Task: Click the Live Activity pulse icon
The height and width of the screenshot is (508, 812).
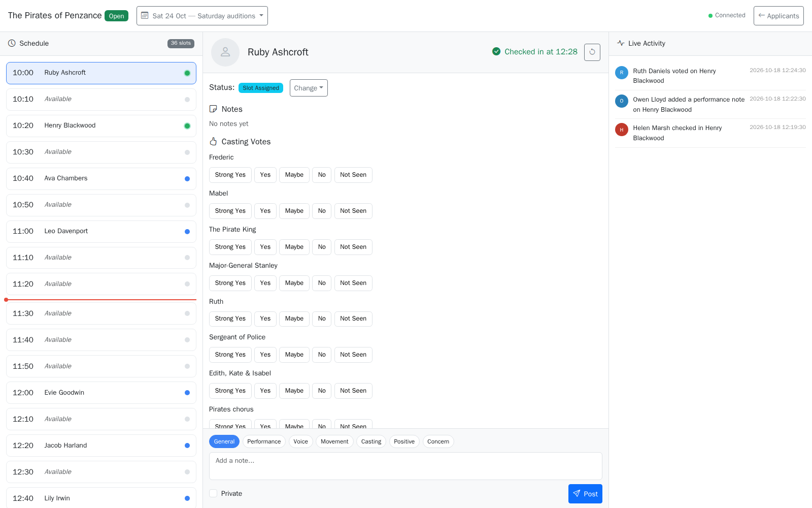Action: pyautogui.click(x=621, y=43)
